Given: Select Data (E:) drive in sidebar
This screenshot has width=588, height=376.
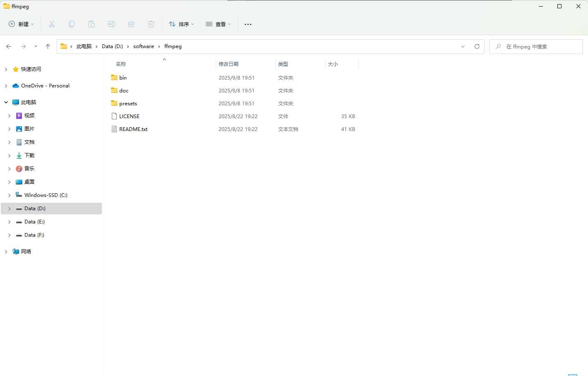Looking at the screenshot, I should [34, 222].
